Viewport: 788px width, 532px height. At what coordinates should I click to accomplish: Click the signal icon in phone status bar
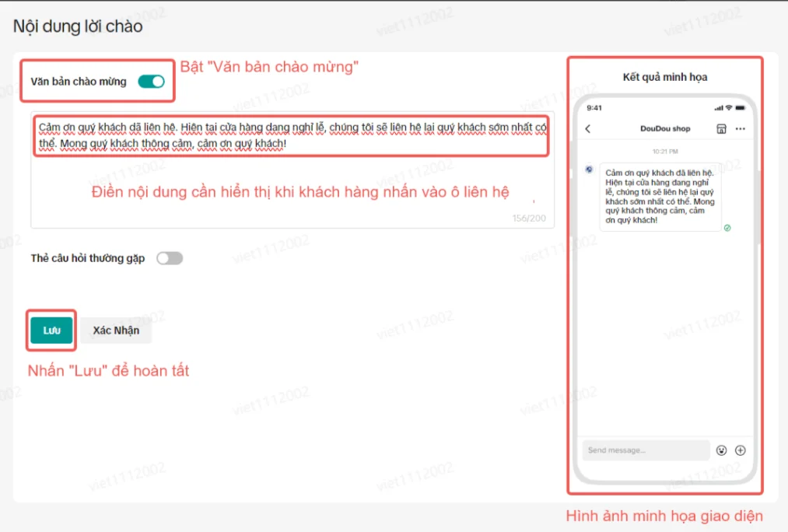(x=719, y=108)
